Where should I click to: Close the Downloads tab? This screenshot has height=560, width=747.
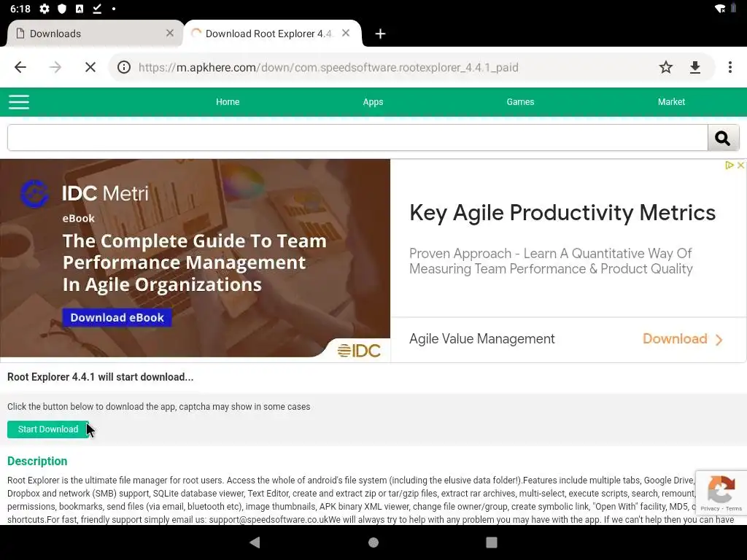[169, 33]
